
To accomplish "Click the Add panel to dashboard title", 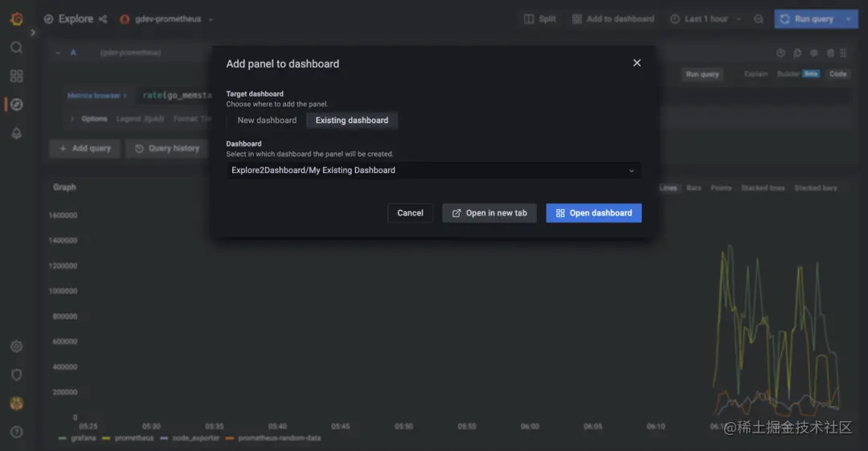I will click(x=282, y=64).
